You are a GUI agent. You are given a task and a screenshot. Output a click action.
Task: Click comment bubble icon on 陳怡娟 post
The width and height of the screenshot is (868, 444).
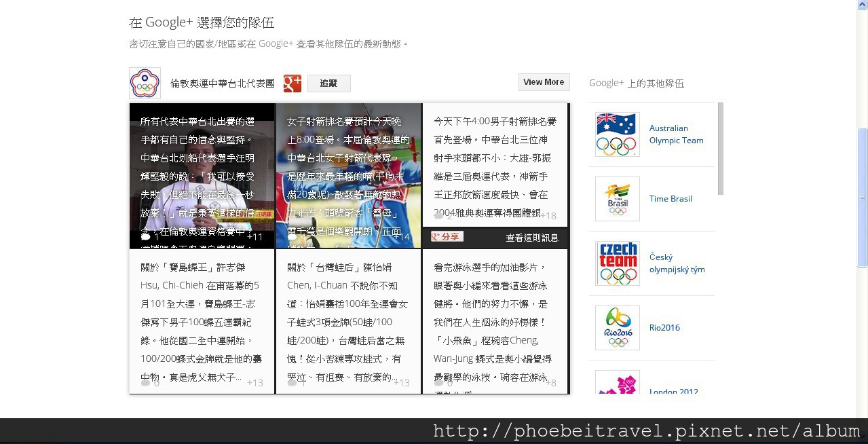pos(292,383)
